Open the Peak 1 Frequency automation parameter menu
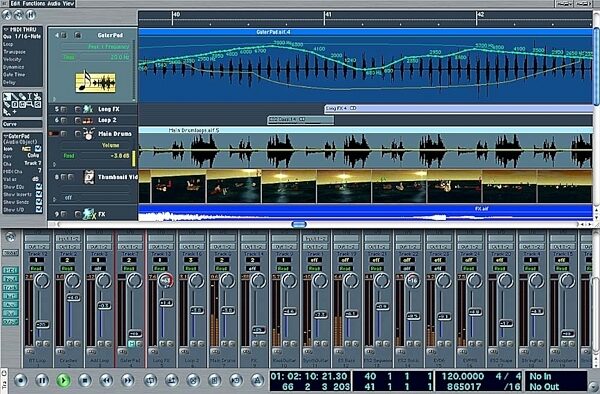The height and width of the screenshot is (394, 600). pyautogui.click(x=96, y=47)
